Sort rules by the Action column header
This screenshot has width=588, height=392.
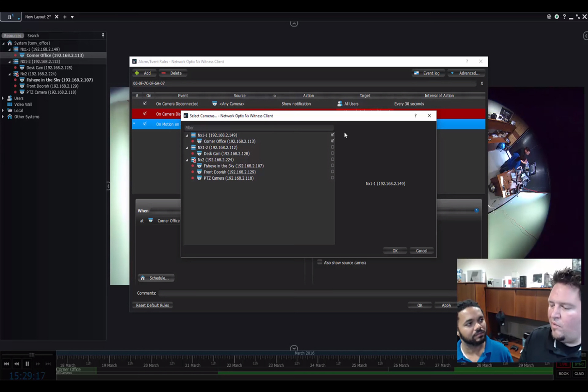(x=308, y=96)
